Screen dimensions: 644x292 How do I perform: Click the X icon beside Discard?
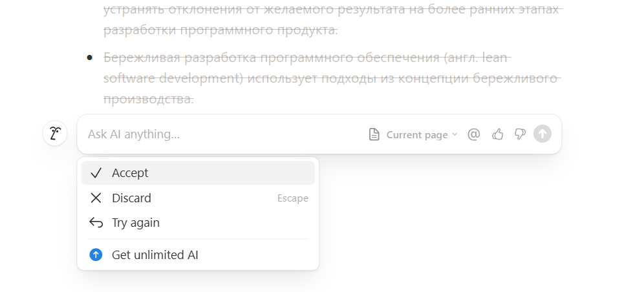[x=96, y=198]
